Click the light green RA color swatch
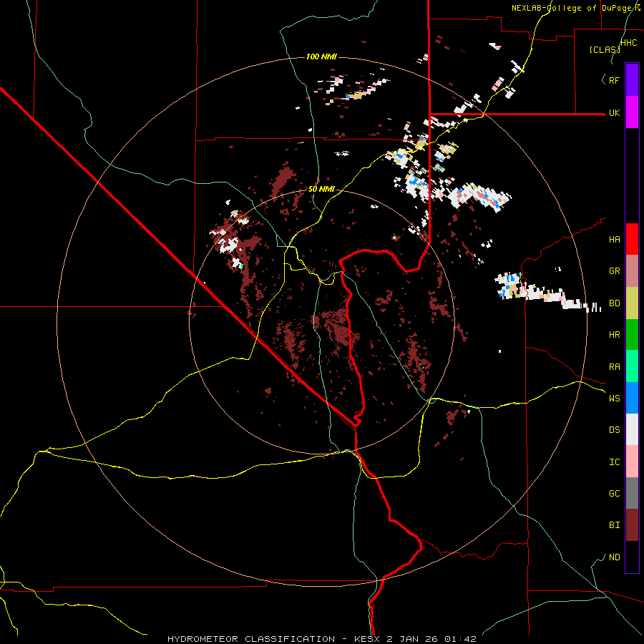This screenshot has height=644, width=644. pos(632,366)
